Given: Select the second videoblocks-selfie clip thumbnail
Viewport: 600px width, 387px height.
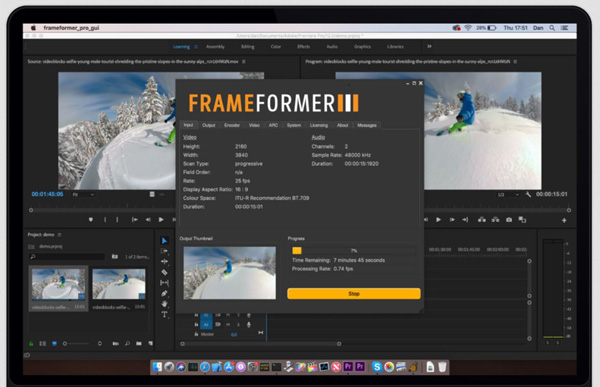Looking at the screenshot, I should pyautogui.click(x=119, y=284).
